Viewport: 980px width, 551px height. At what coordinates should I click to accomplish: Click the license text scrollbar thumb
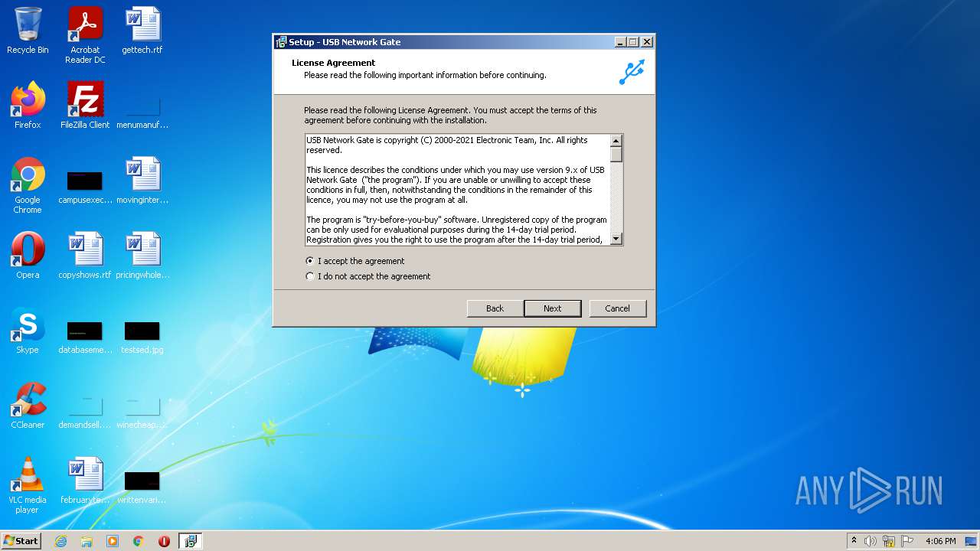[x=616, y=155]
